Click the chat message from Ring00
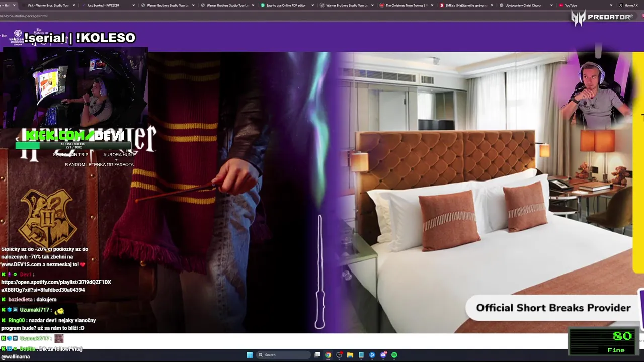644x362 pixels. [x=49, y=324]
